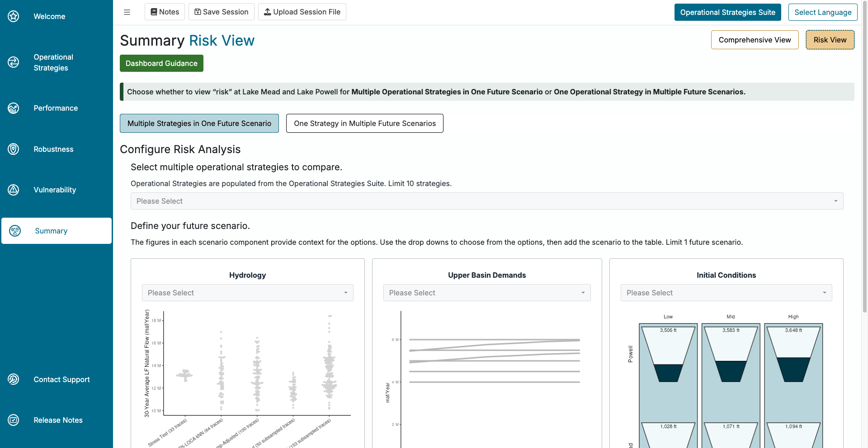Switch to Comprehensive View
868x448 pixels.
click(x=755, y=40)
